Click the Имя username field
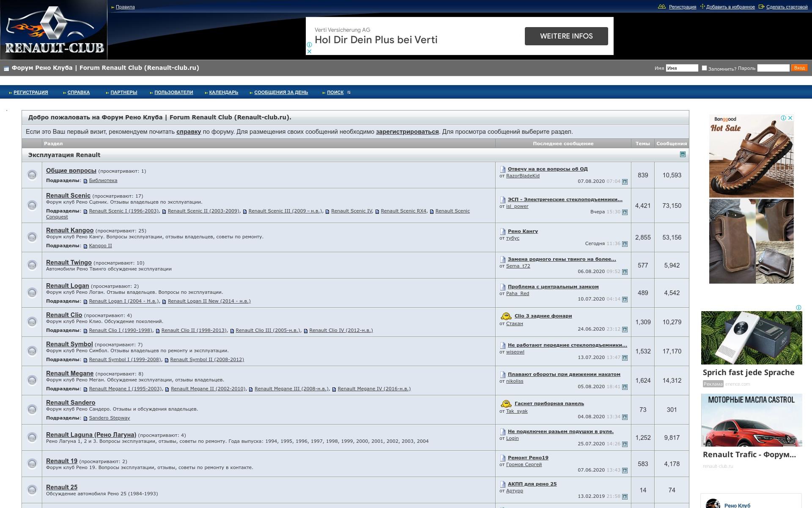The image size is (812, 508). point(682,68)
